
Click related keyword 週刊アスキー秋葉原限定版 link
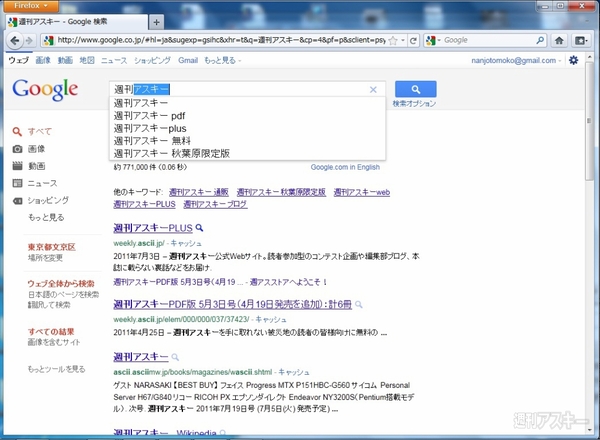point(281,192)
